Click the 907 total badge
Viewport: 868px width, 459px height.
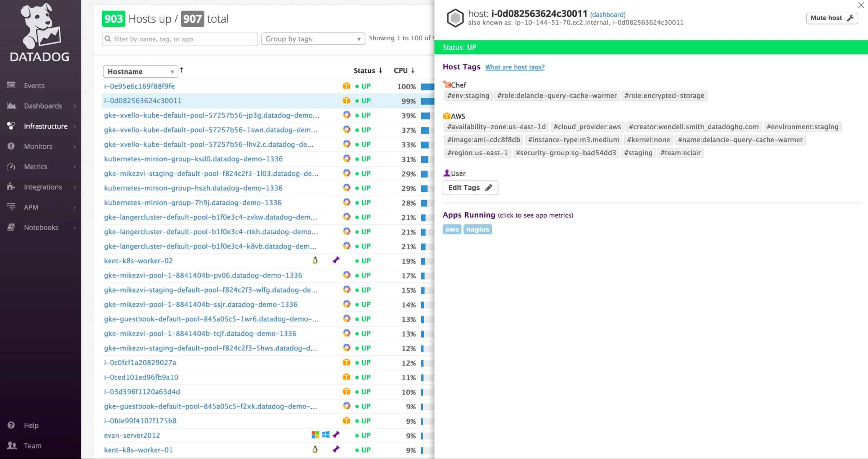coord(192,19)
